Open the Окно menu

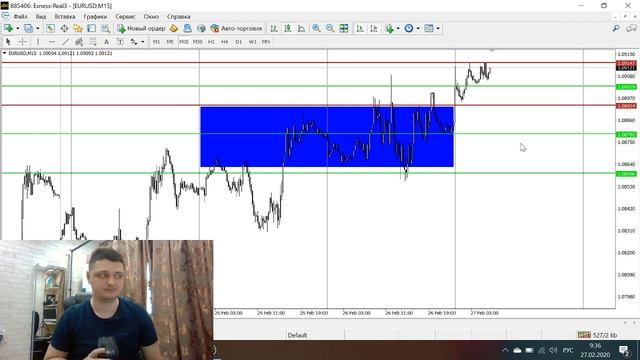(151, 17)
